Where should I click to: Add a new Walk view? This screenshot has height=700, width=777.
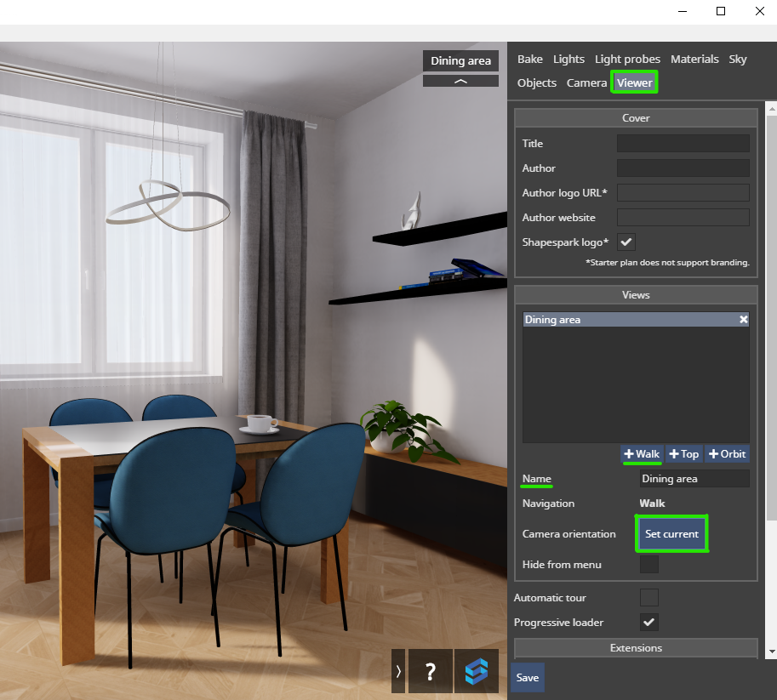click(642, 454)
